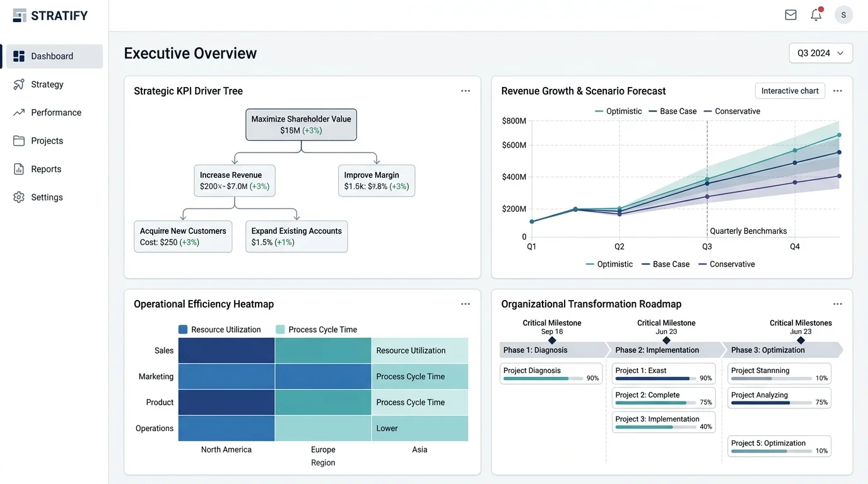
Task: Click the Quarterly Benchmarks chart annotation
Action: tap(748, 231)
